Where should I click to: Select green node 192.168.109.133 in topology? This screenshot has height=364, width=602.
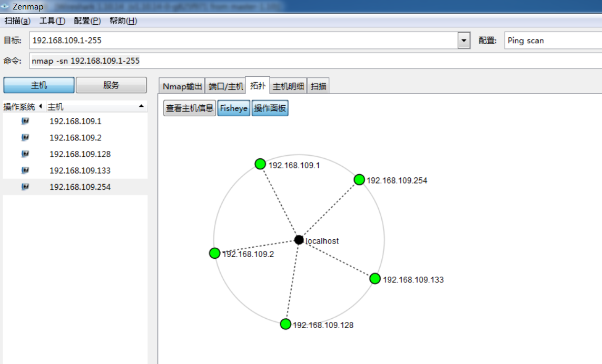[374, 279]
